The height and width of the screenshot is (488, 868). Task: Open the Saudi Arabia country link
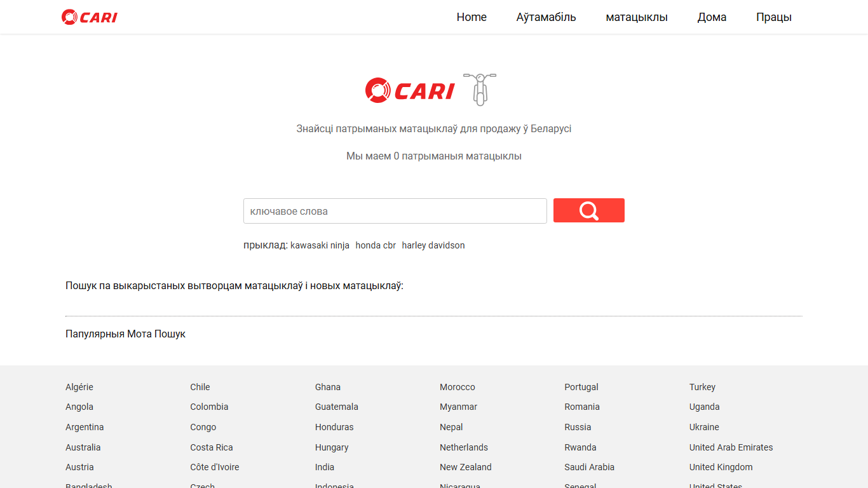(590, 467)
